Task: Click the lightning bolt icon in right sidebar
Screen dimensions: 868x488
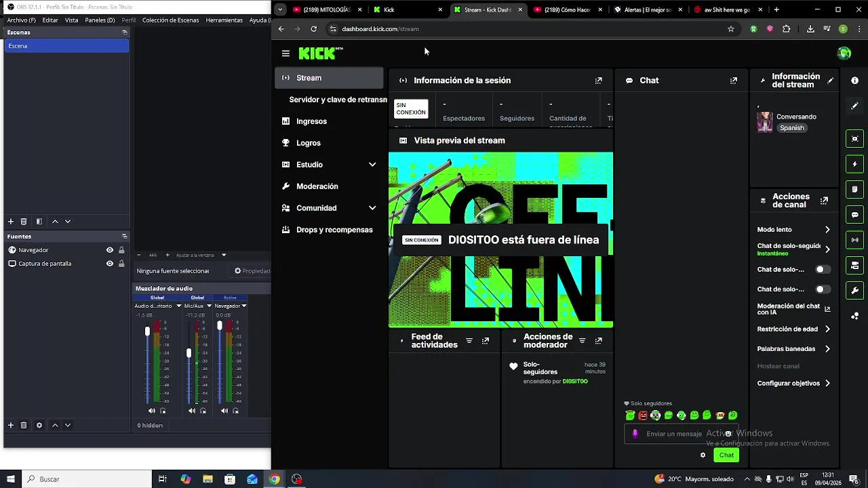Action: pos(854,164)
